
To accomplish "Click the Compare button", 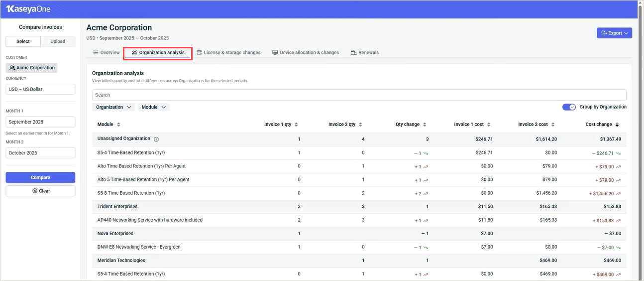I will (40, 177).
